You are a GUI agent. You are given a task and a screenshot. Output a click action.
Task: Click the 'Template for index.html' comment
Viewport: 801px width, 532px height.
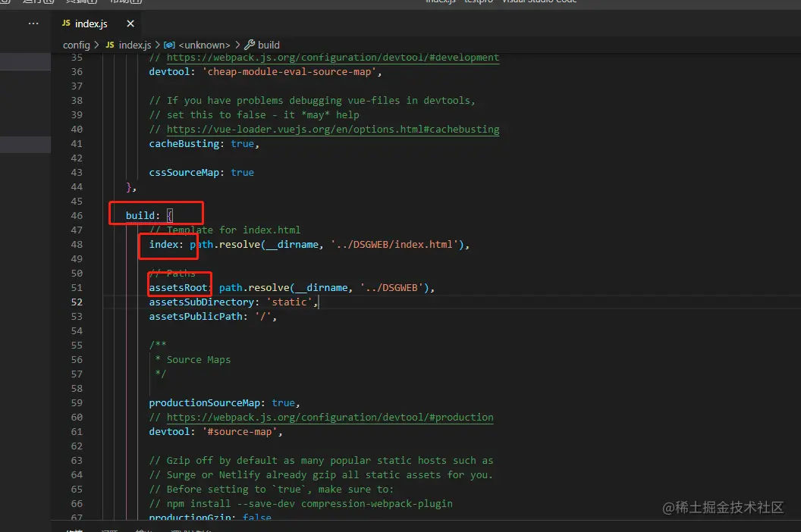click(x=225, y=230)
